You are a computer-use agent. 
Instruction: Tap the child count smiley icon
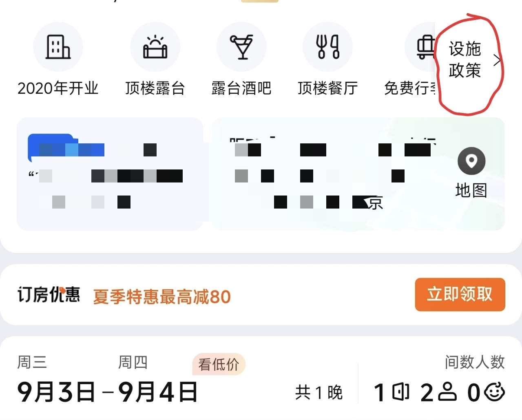point(494,392)
